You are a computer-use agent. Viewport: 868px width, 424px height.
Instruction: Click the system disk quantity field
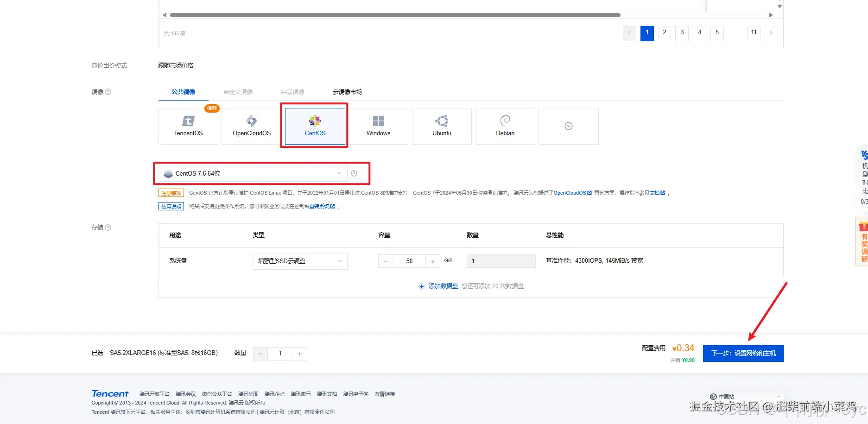click(x=501, y=261)
